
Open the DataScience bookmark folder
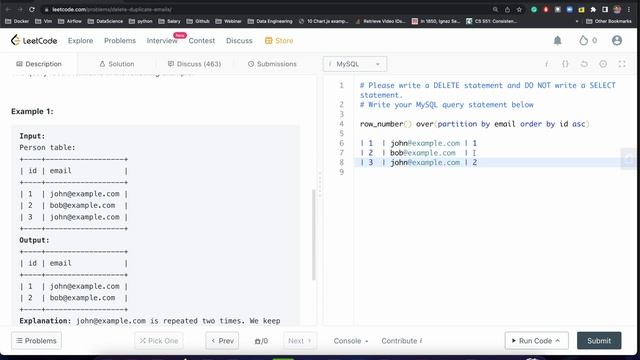105,21
